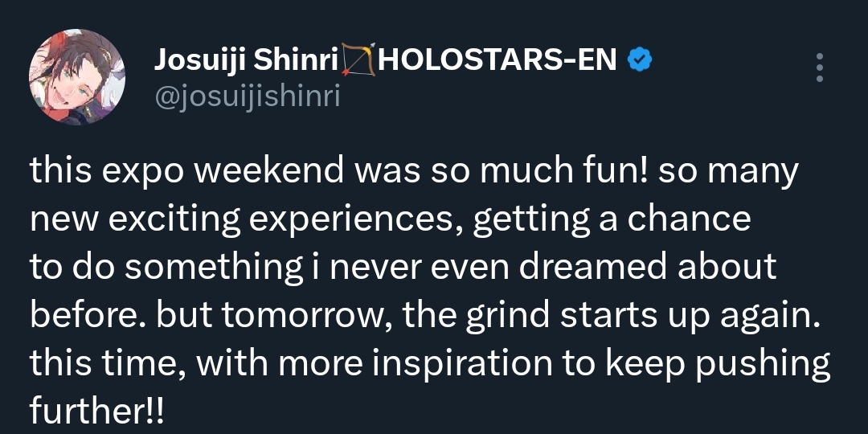Image resolution: width=868 pixels, height=434 pixels.
Task: Open the @josuijishinri handle link
Action: coord(248,96)
